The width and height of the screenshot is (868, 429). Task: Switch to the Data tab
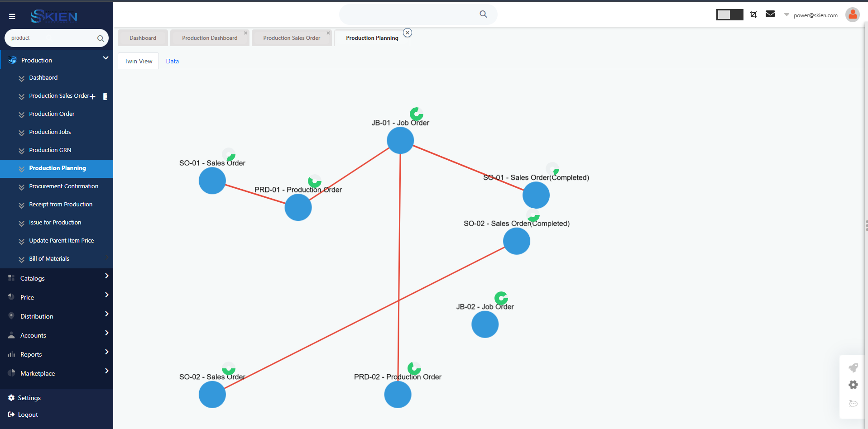[172, 62]
